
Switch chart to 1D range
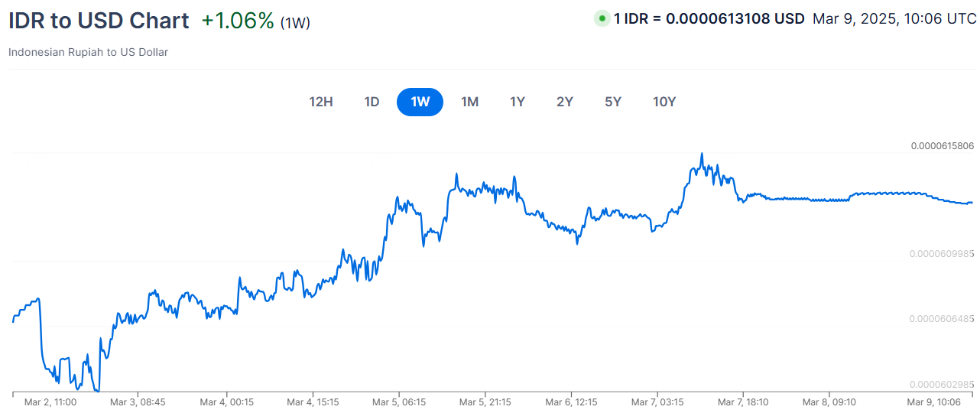(372, 102)
